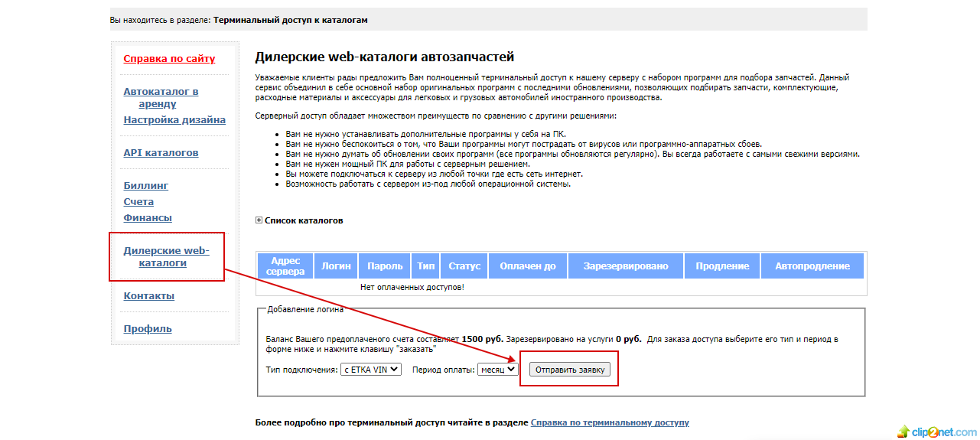The height and width of the screenshot is (440, 980).
Task: Click the Оплачен до column header
Action: (x=528, y=266)
